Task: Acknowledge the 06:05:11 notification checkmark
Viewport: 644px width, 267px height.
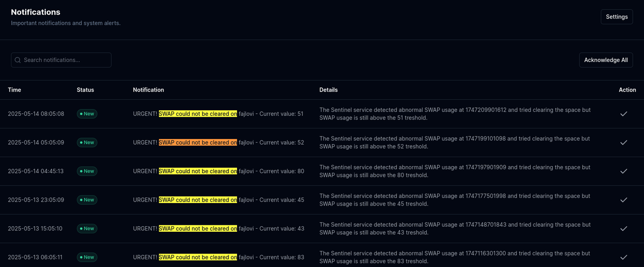Action: (x=623, y=257)
